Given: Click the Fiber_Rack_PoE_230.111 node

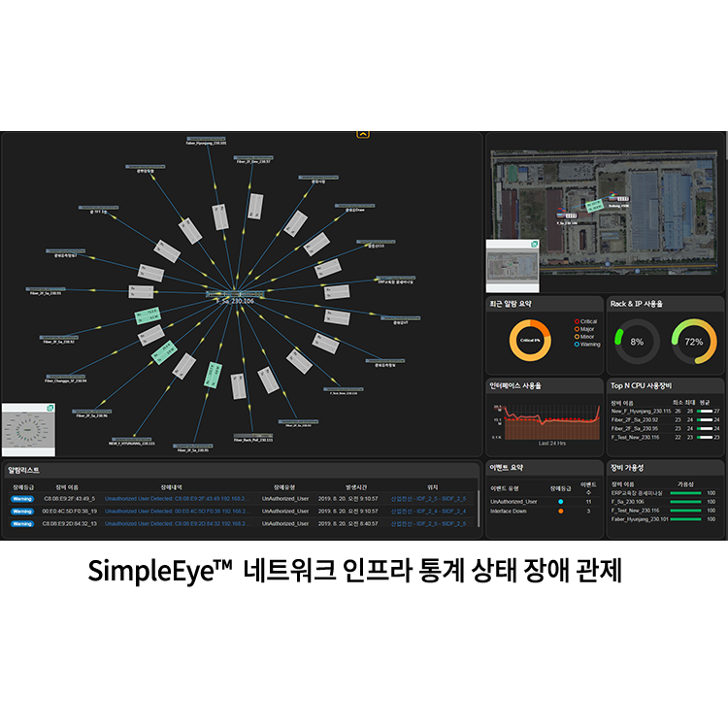Looking at the screenshot, I should pyautogui.click(x=253, y=440).
